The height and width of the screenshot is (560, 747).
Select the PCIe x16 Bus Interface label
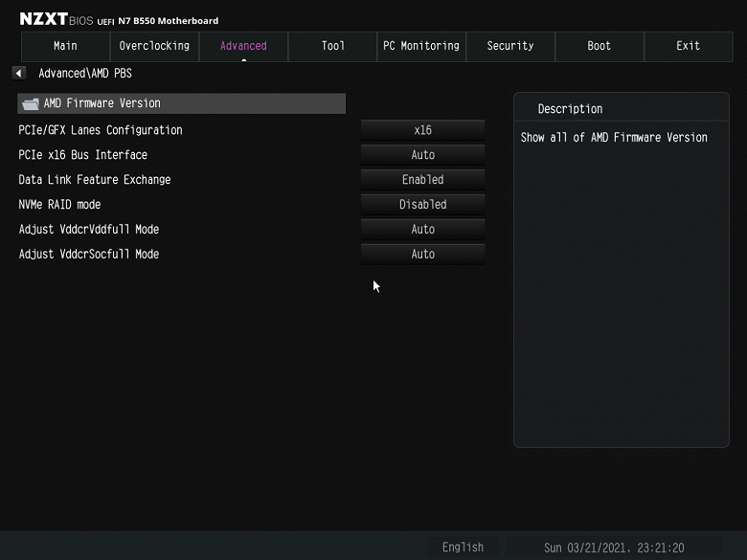(x=83, y=155)
